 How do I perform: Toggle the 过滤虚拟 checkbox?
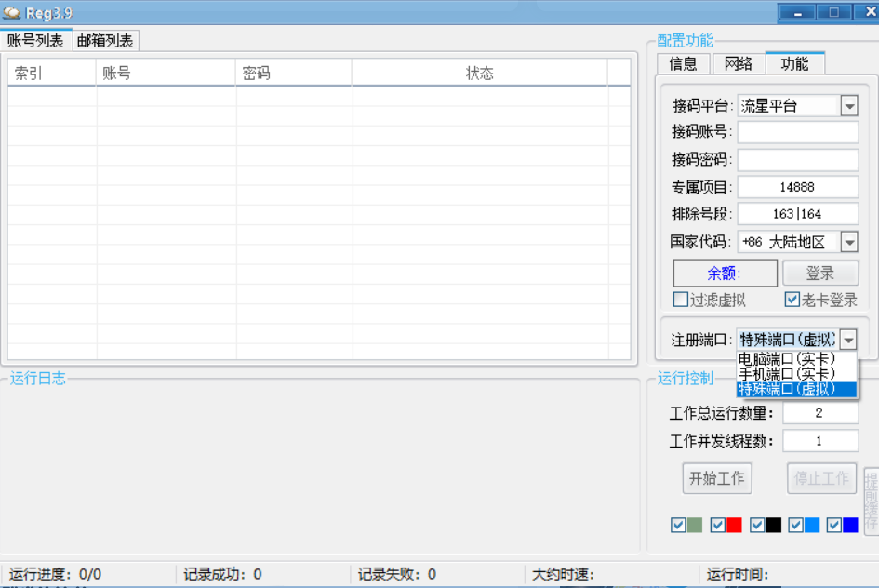coord(681,300)
